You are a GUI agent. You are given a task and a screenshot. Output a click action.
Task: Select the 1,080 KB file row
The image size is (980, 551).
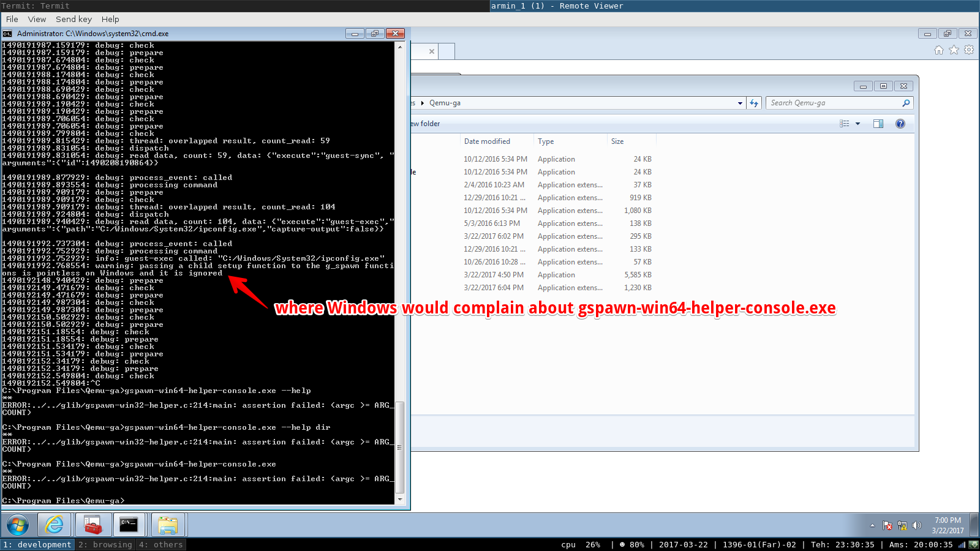(x=532, y=211)
